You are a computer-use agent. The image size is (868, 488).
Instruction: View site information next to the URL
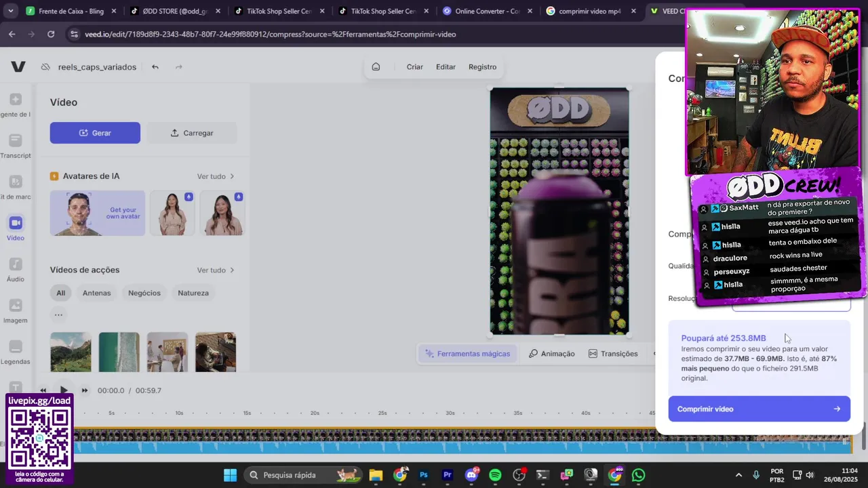[74, 34]
